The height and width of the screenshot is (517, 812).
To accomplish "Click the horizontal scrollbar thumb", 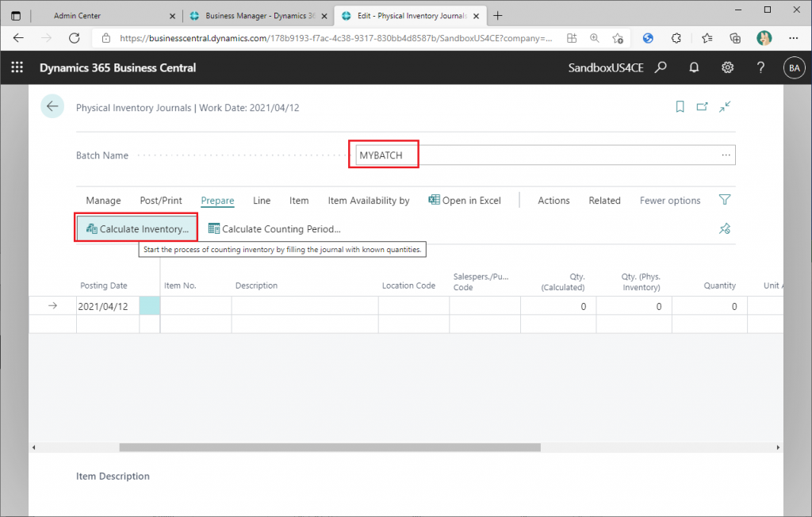I will click(330, 447).
